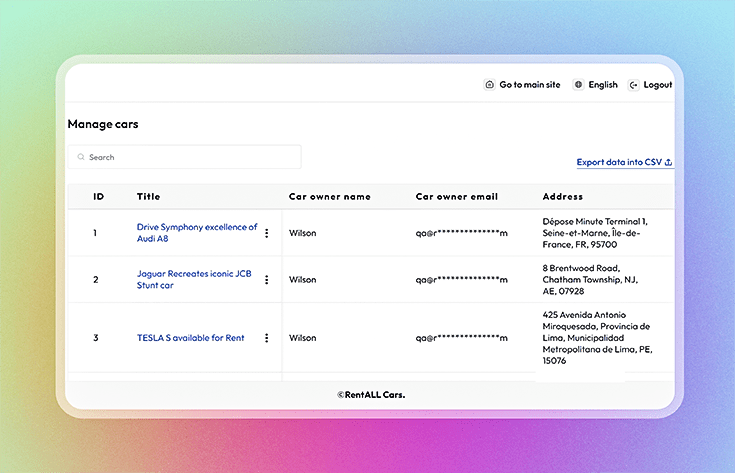Viewport: 735px width, 473px height.
Task: Click ID cell 3
Action: coord(96,338)
